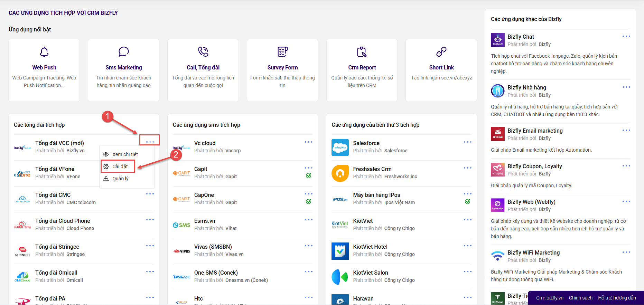Image resolution: width=644 pixels, height=305 pixels.
Task: Open the Hỗ trợ, hướng dẫn link
Action: [x=617, y=298]
